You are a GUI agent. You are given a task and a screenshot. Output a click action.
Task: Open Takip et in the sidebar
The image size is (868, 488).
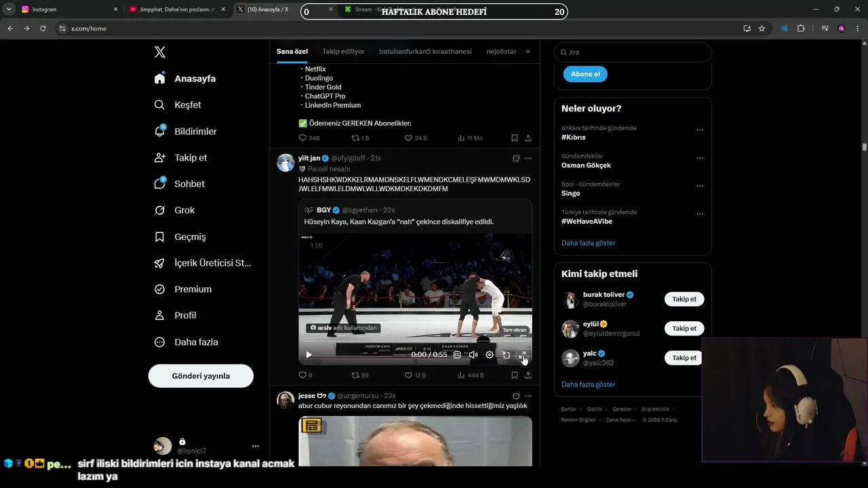(x=180, y=157)
